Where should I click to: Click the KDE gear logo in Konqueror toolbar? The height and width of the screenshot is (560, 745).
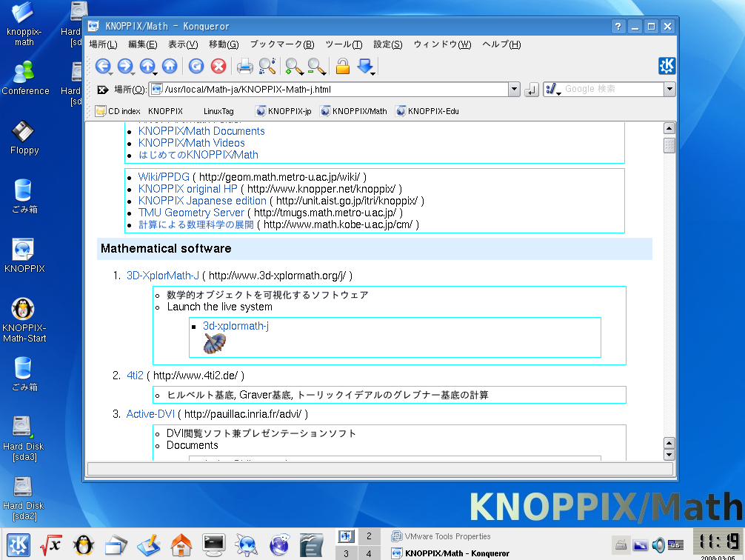(x=667, y=66)
